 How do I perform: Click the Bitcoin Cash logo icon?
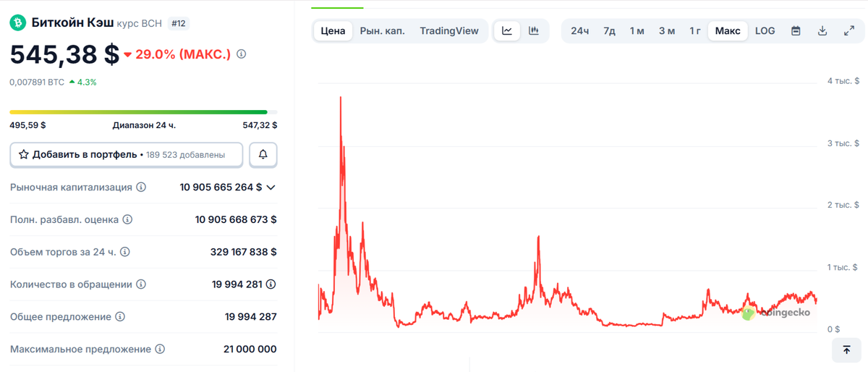point(17,23)
